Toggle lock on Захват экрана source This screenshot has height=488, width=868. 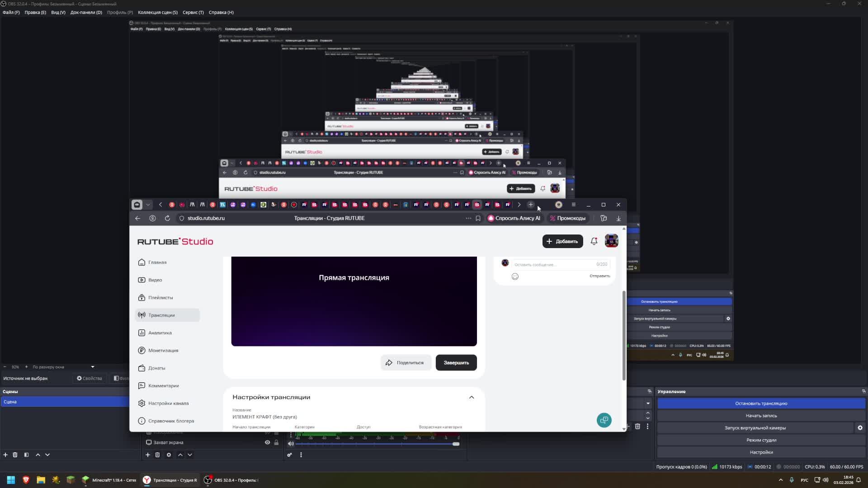(276, 442)
